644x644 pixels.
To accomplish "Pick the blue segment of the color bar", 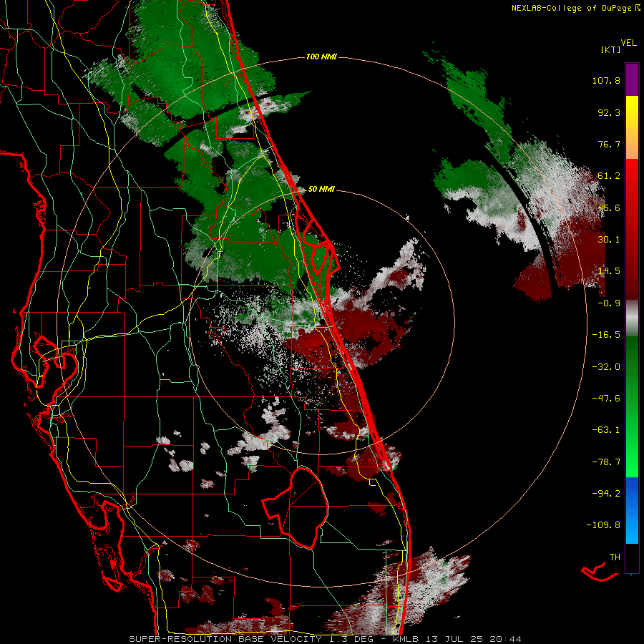I will 632,510.
